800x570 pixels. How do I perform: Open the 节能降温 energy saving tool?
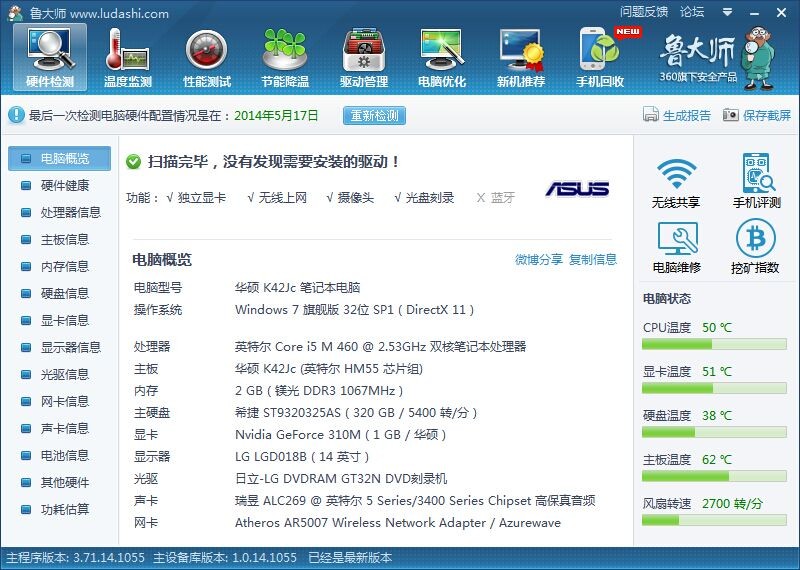point(285,57)
